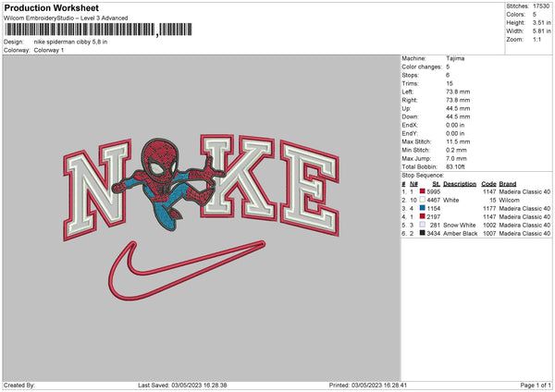Click the Width value 5.81 in
This screenshot has height=392, width=555.
[x=541, y=31]
